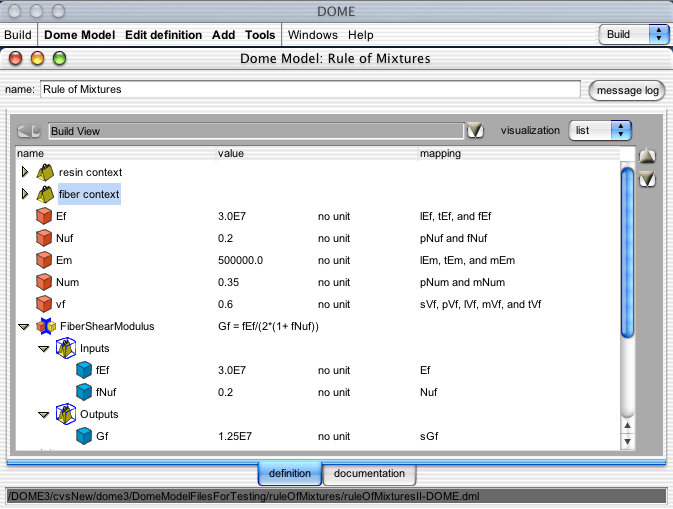Click the name column header
673x509 pixels.
(x=116, y=153)
